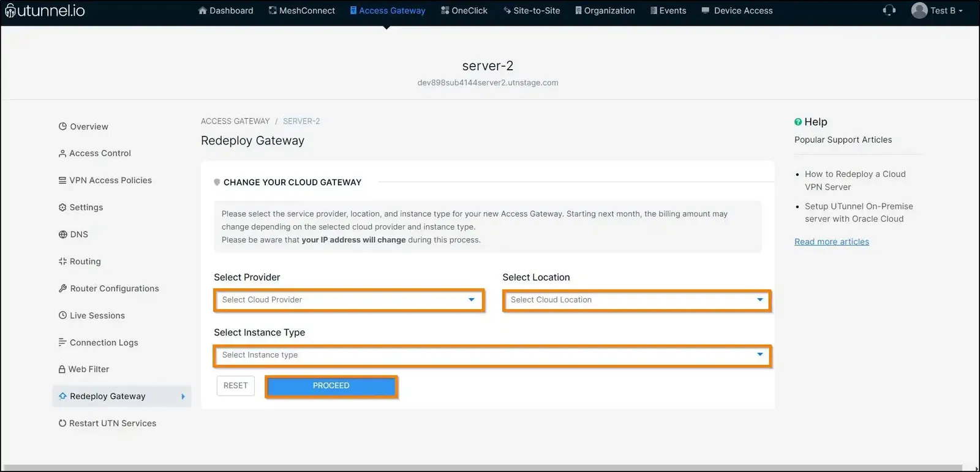Viewport: 980px width, 472px height.
Task: Click the Web Filter lock icon
Action: (x=62, y=369)
